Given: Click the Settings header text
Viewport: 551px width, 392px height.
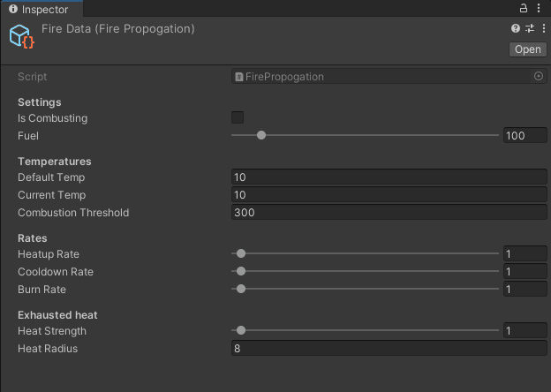Looking at the screenshot, I should coord(40,102).
